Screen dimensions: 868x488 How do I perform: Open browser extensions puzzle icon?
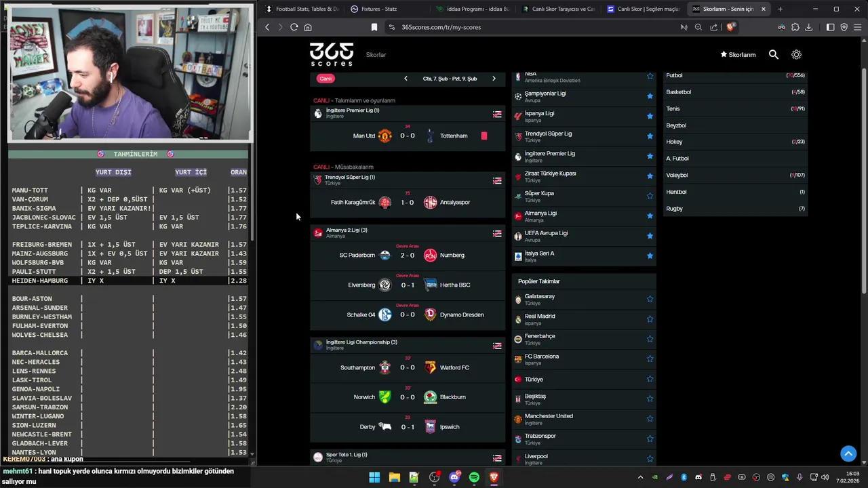tap(795, 27)
